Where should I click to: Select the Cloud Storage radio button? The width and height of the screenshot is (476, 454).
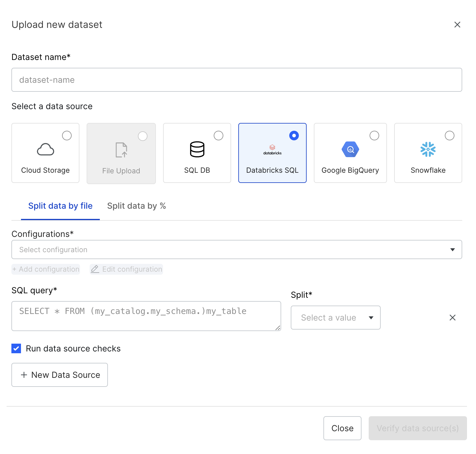tap(67, 136)
